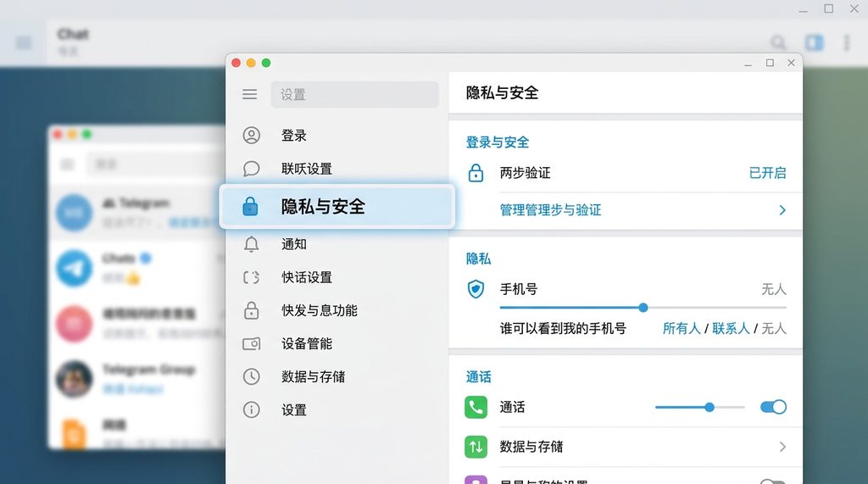
Task: Click the search field in the background chat list
Action: tap(155, 164)
